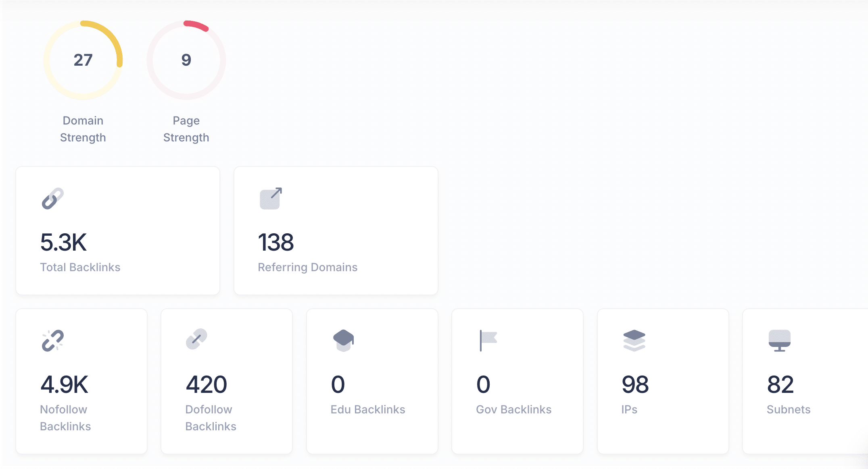868x469 pixels.
Task: Click the Gov Backlinks flag icon
Action: pos(488,340)
